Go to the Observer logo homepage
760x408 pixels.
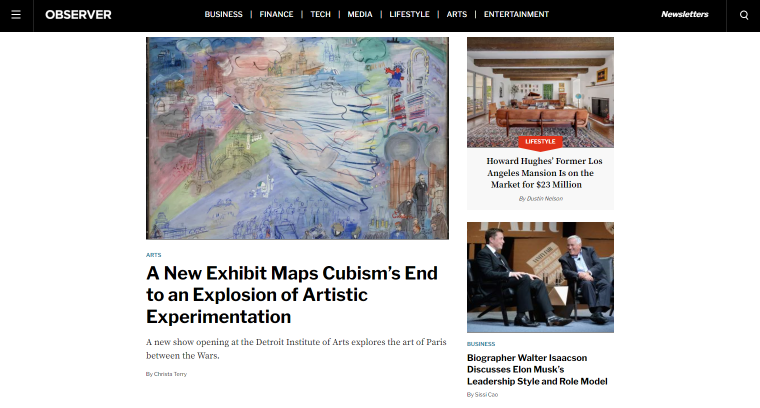pos(78,15)
